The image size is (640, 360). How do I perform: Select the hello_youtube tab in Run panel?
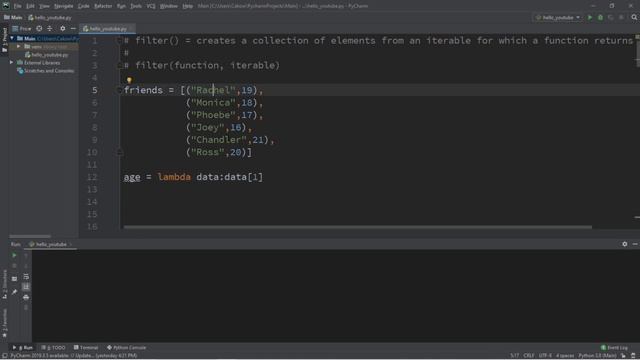pyautogui.click(x=51, y=244)
